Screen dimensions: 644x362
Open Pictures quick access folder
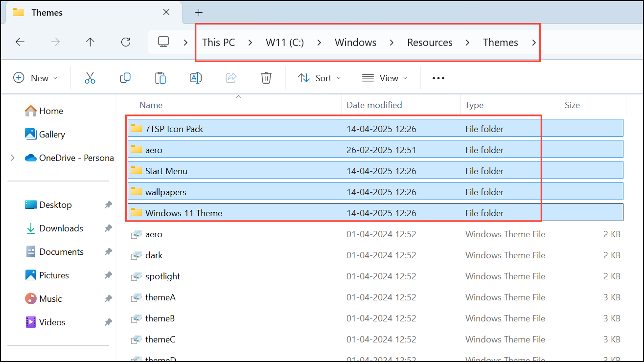pyautogui.click(x=47, y=275)
